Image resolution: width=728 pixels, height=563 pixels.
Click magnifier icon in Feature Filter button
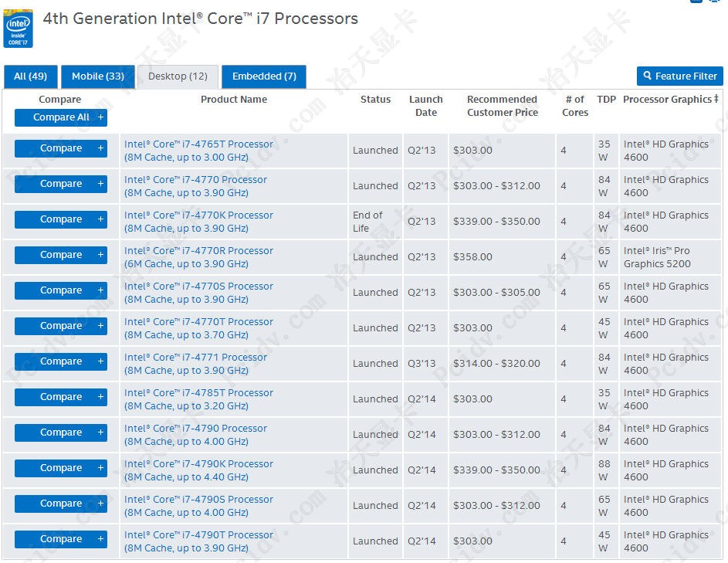(647, 75)
